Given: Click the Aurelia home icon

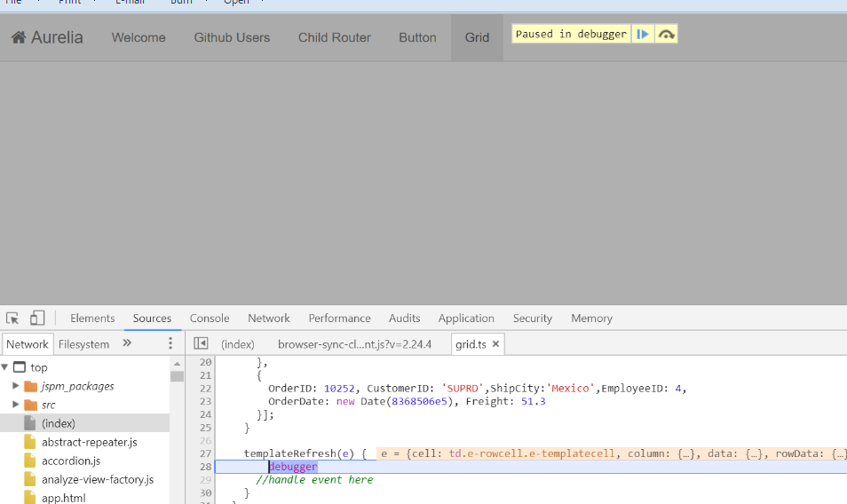Looking at the screenshot, I should point(19,37).
